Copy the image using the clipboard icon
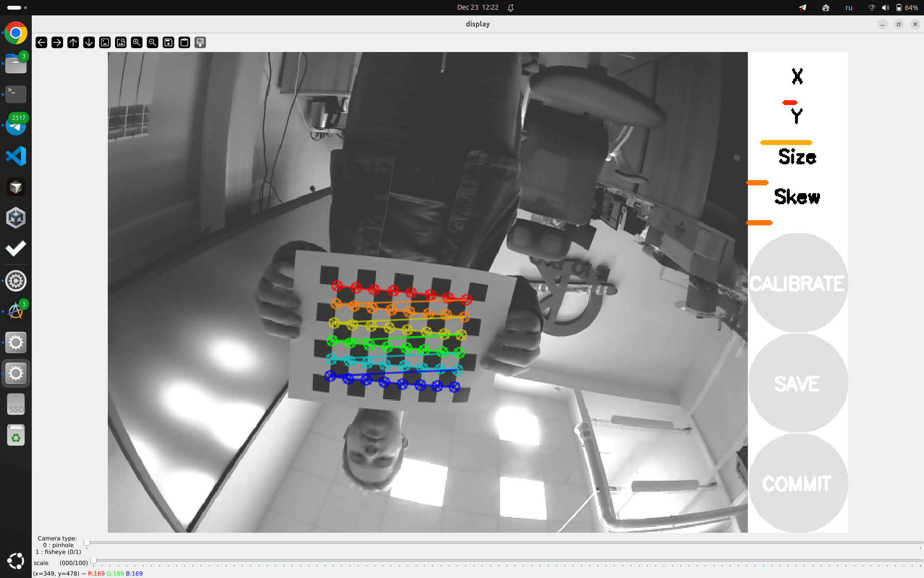Screen dimensions: 924x578 pos(184,42)
